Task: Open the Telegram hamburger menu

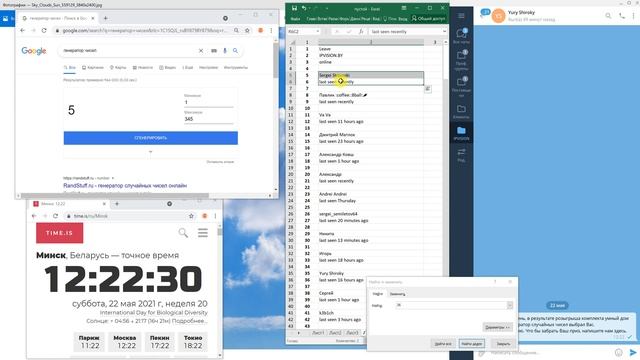Action: coord(461,16)
